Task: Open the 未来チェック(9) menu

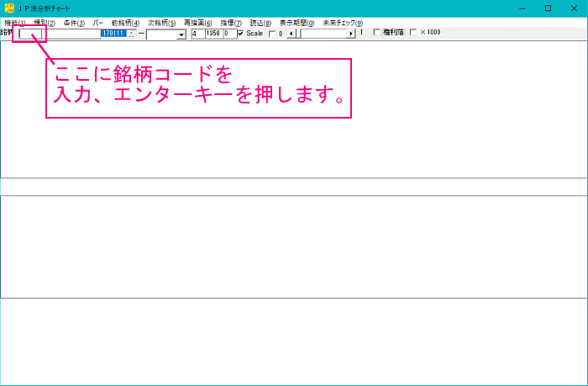Action: 343,23
